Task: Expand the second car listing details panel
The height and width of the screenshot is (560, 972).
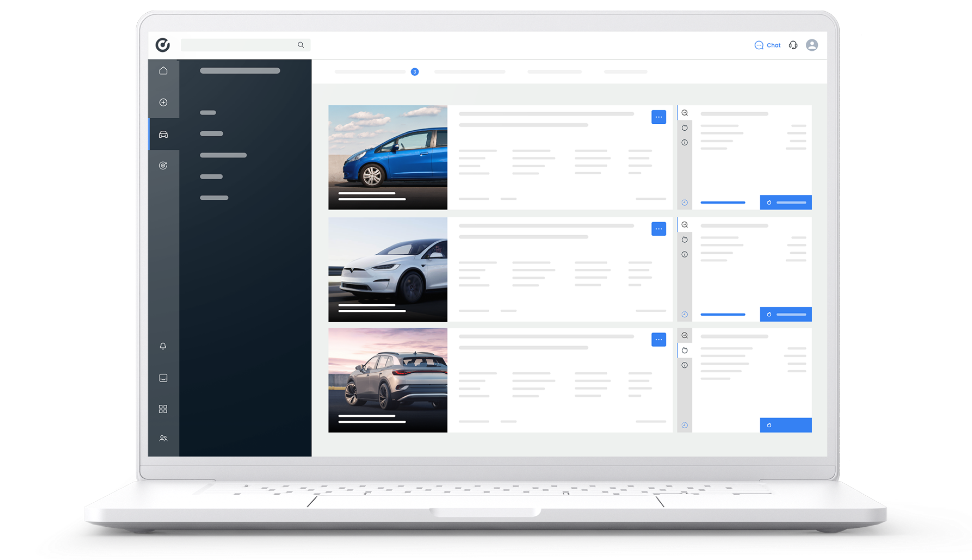Action: click(659, 229)
